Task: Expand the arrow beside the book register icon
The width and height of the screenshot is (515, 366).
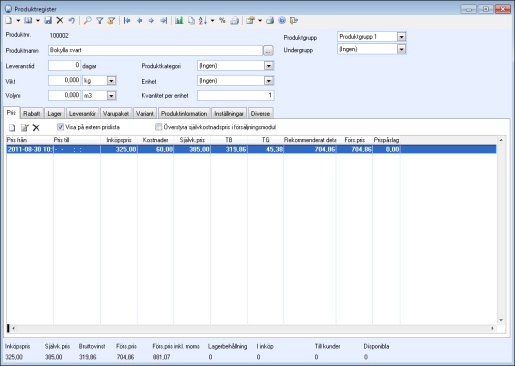Action: [x=38, y=21]
